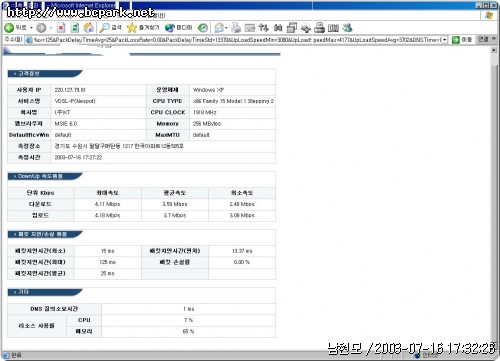Expand the Mail icon dropdown arrow
The image size is (500, 361).
pyautogui.click(x=226, y=28)
